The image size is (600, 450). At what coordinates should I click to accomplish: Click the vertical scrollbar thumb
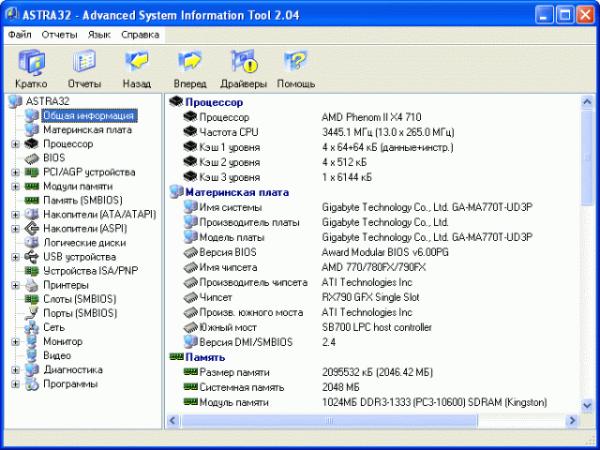pyautogui.click(x=587, y=157)
